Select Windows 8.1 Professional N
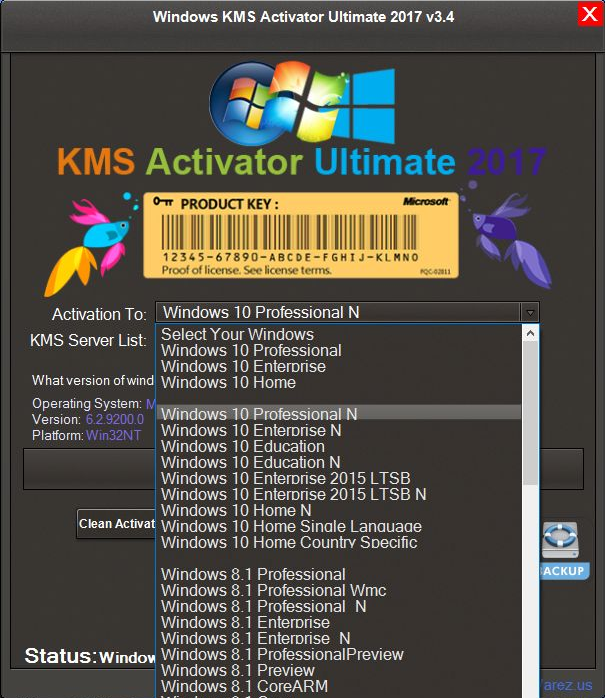Image resolution: width=605 pixels, height=698 pixels. pyautogui.click(x=339, y=606)
